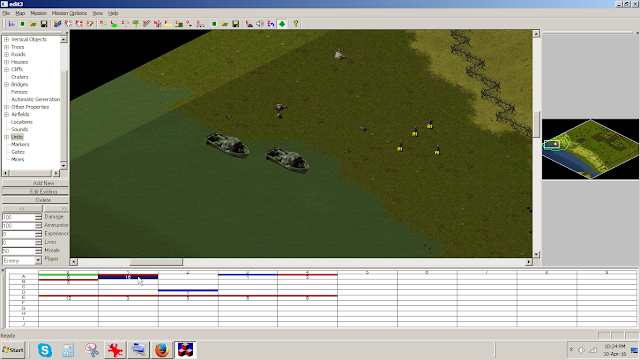Click the yellow question mark Help icon
The image size is (640, 360).
point(296,24)
